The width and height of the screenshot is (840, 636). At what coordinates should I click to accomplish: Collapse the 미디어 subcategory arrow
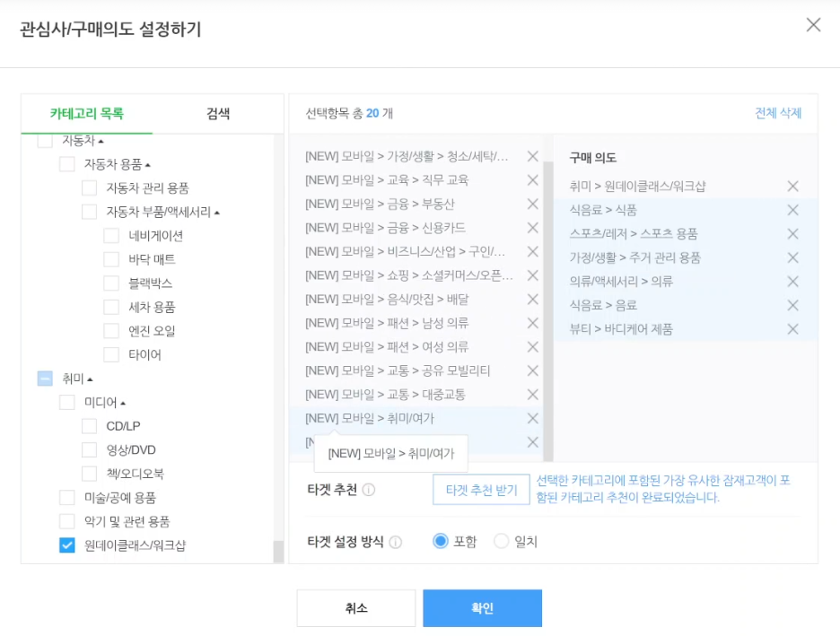point(123,403)
